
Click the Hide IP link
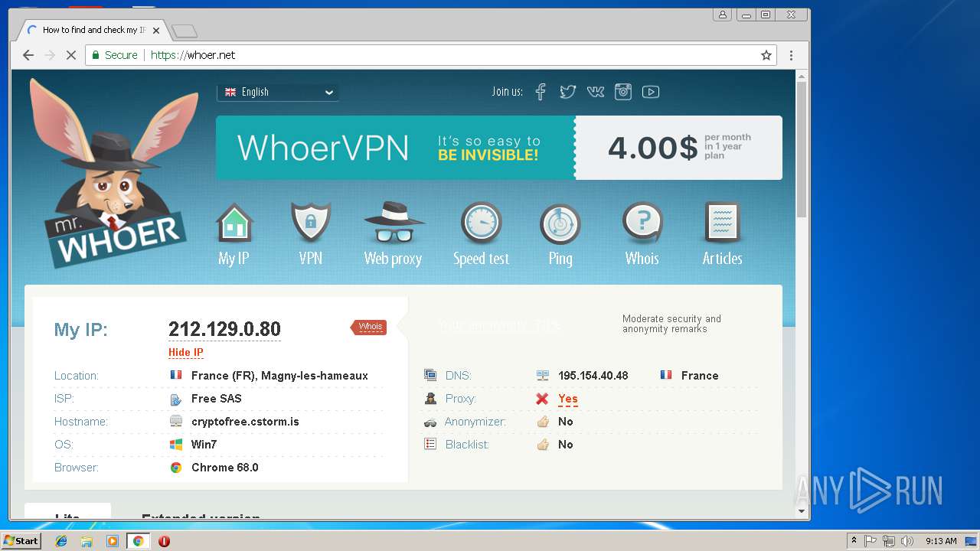(x=186, y=353)
